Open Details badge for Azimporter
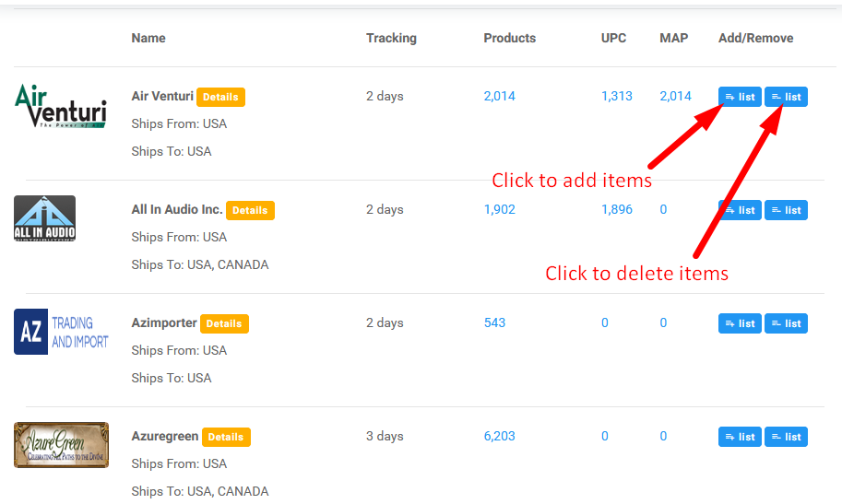 click(224, 323)
